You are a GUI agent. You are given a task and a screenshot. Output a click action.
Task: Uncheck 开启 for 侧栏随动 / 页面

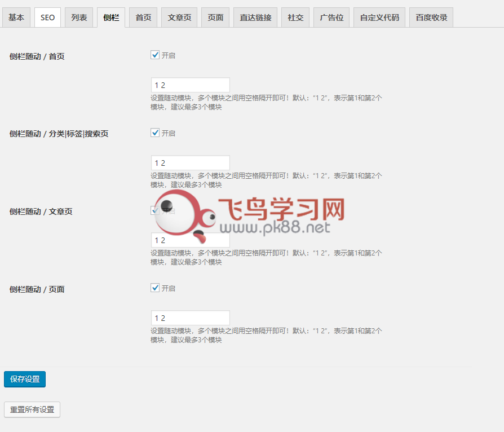coord(155,288)
